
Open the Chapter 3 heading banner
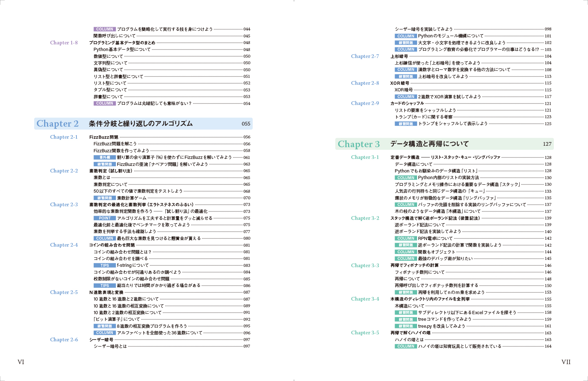[x=444, y=144]
